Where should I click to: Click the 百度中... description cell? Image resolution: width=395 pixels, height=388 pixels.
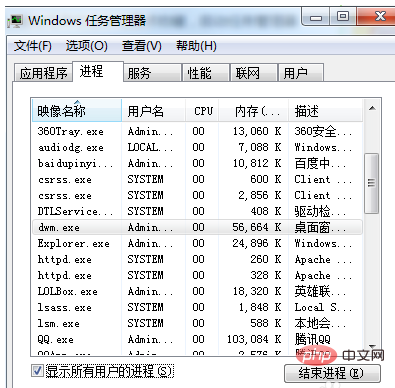tap(320, 163)
